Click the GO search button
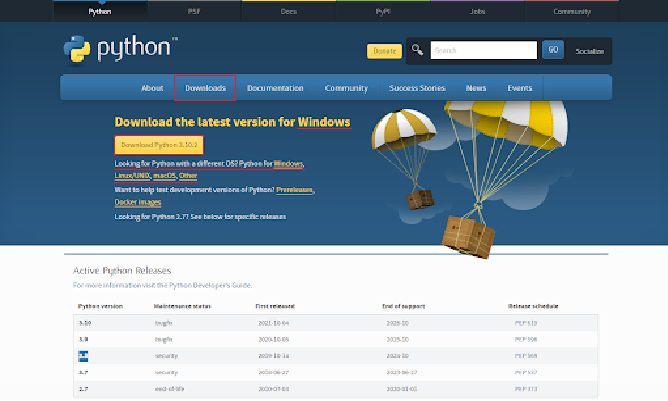The image size is (668, 401). coord(553,50)
